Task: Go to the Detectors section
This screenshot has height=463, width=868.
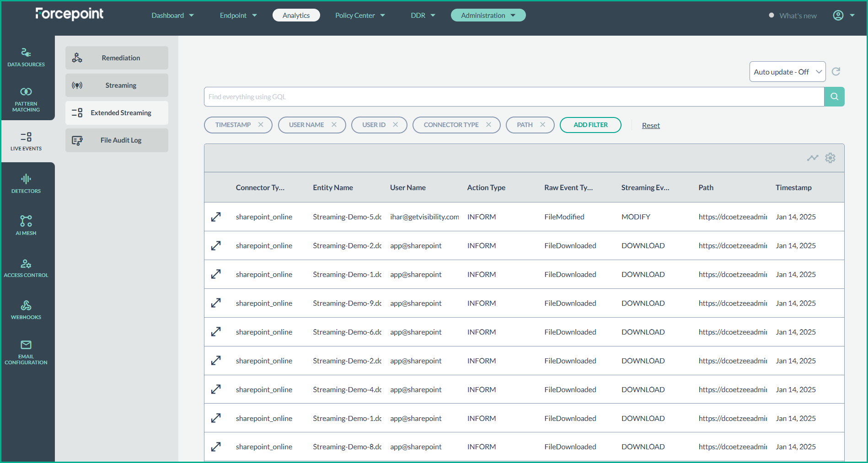Action: click(x=26, y=184)
